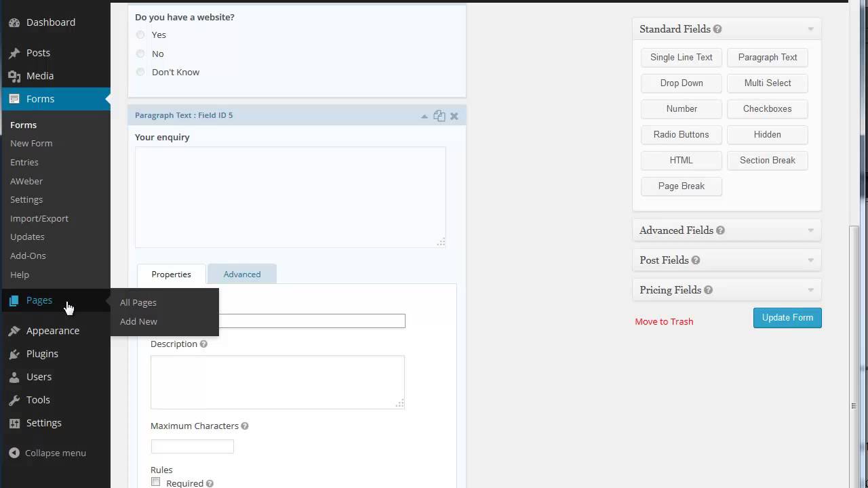Screen dimensions: 868x488
Task: Enable the Required checkbox
Action: (x=156, y=482)
